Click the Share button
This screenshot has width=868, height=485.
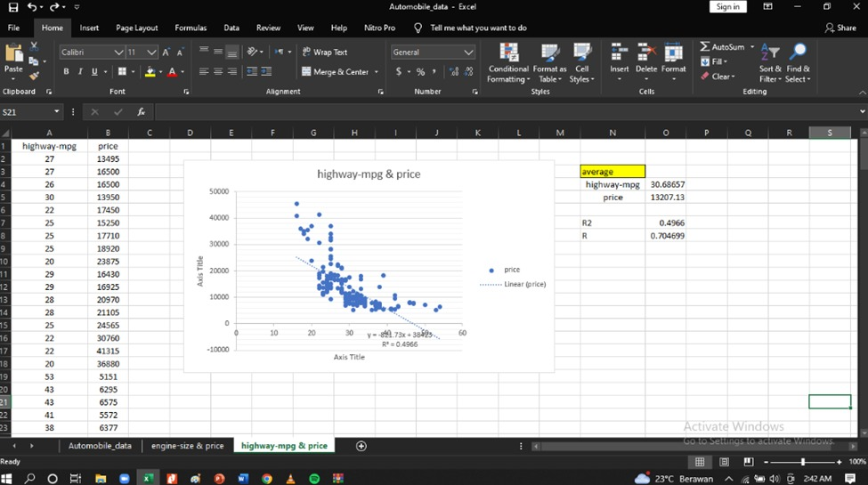[x=840, y=28]
